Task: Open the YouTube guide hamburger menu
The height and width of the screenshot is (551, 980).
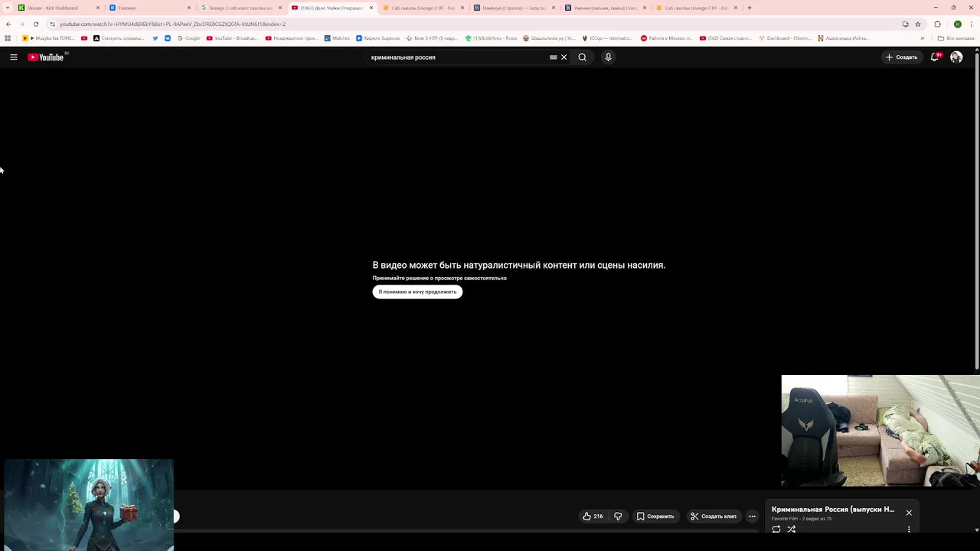Action: (x=14, y=57)
